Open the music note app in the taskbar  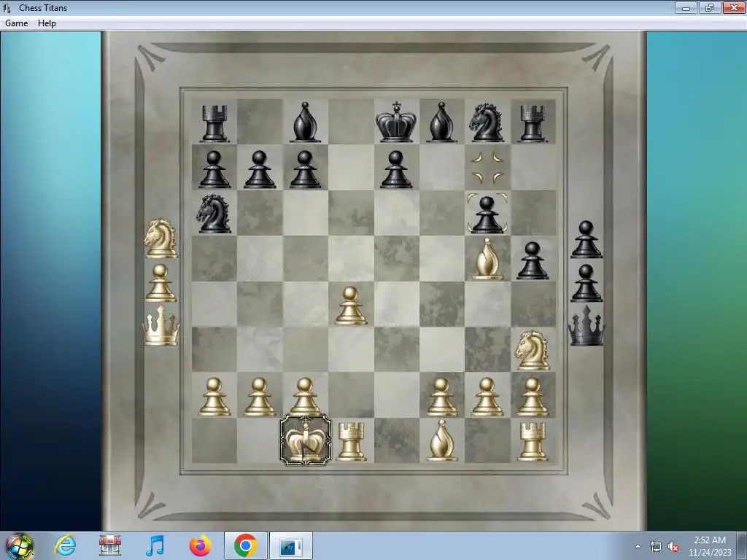[155, 545]
